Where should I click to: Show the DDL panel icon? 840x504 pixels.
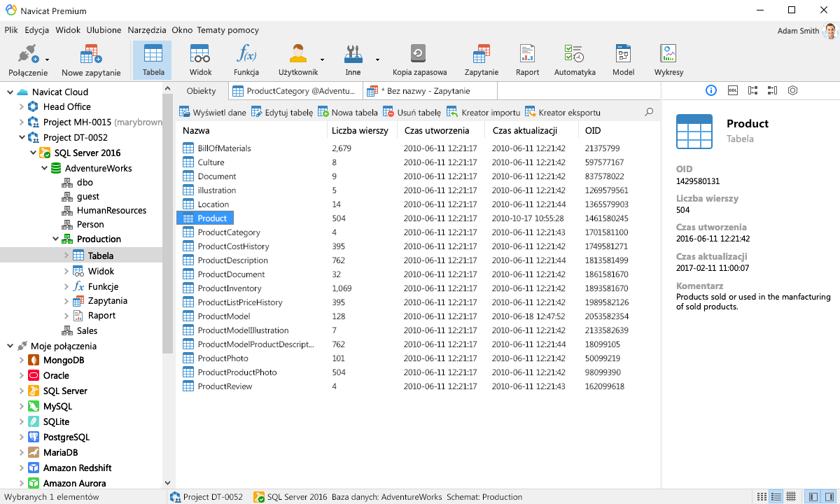[733, 90]
